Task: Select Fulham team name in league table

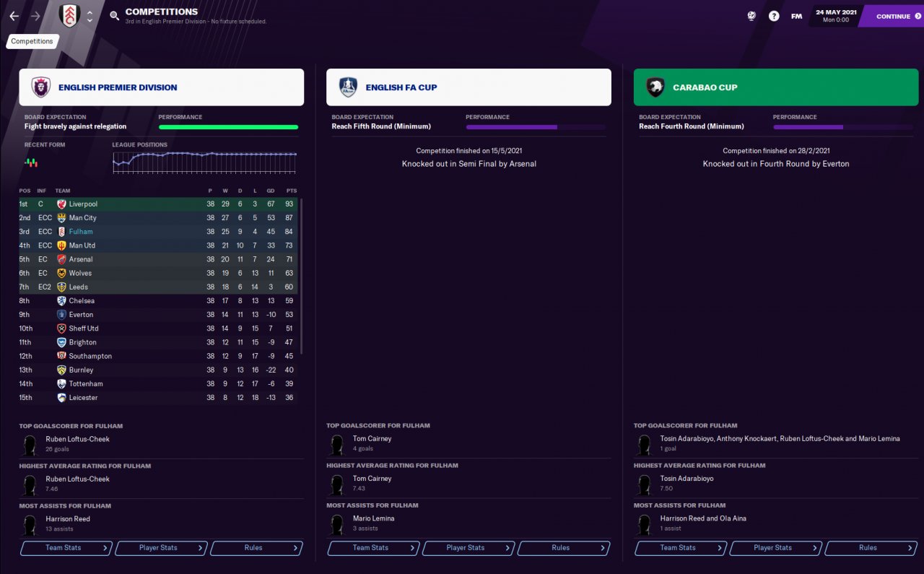Action: tap(81, 232)
